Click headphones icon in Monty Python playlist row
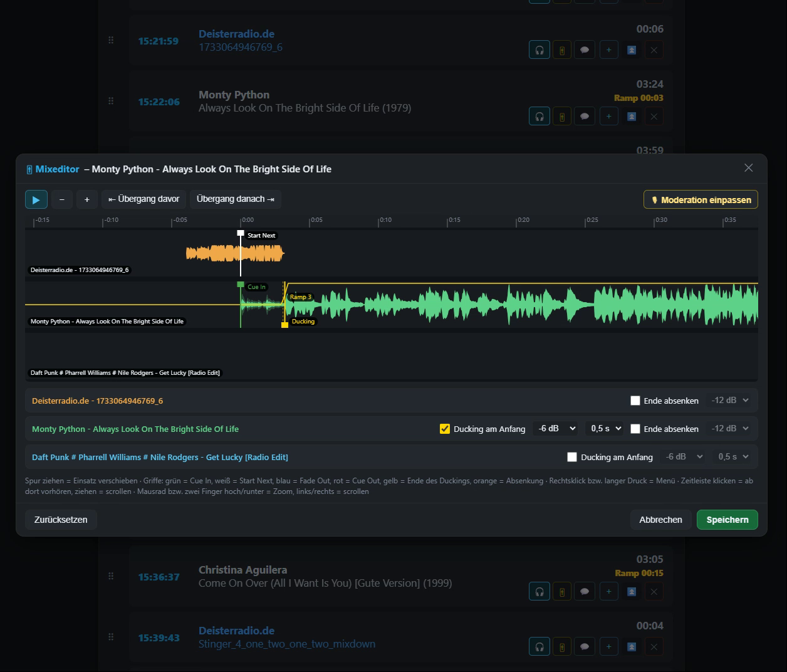This screenshot has width=787, height=672. point(539,117)
